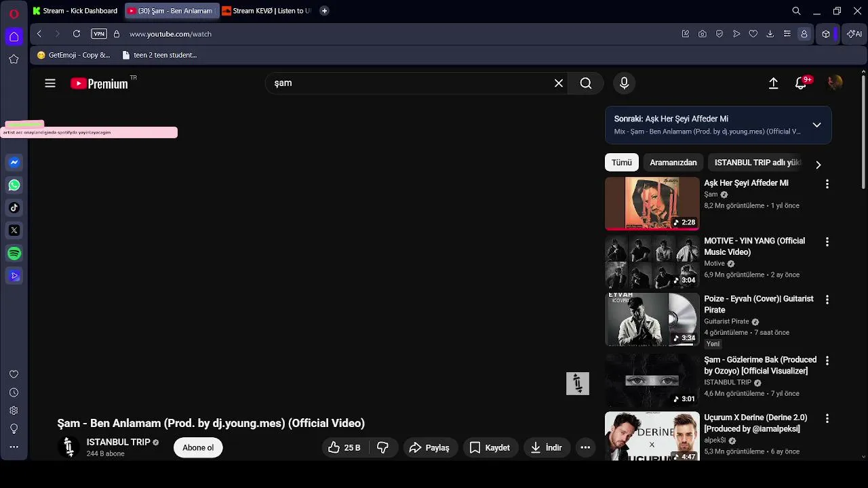Open options for Şam - Gözlerime Bak video
868x488 pixels.
click(x=827, y=361)
